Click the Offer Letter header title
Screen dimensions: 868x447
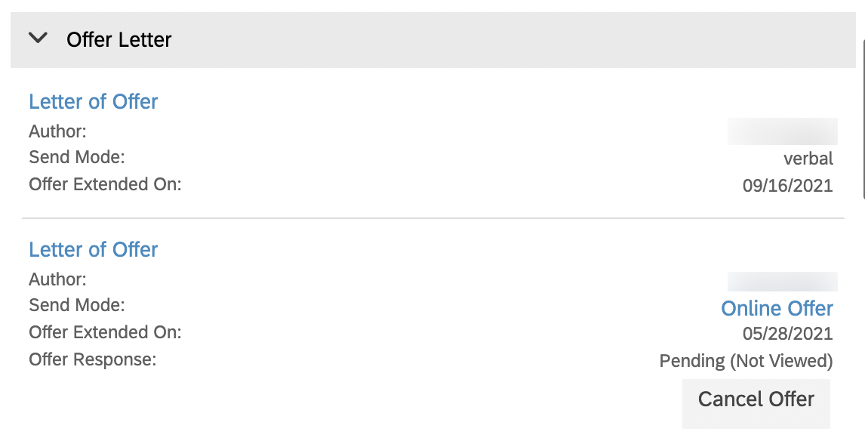click(119, 40)
